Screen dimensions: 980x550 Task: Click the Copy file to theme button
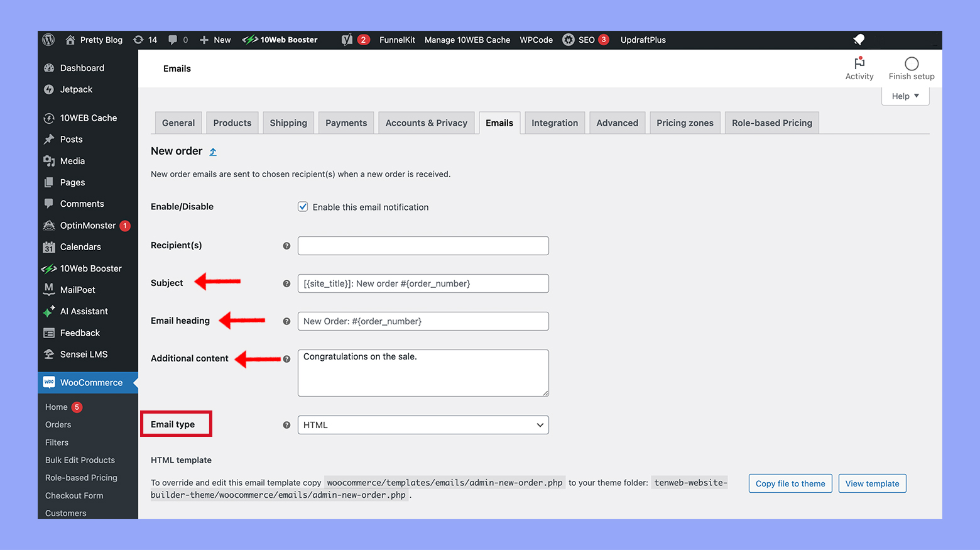790,483
